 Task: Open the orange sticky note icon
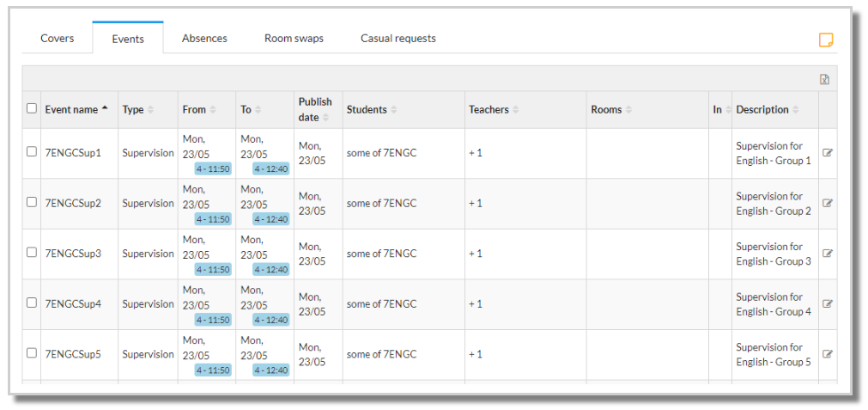[826, 40]
